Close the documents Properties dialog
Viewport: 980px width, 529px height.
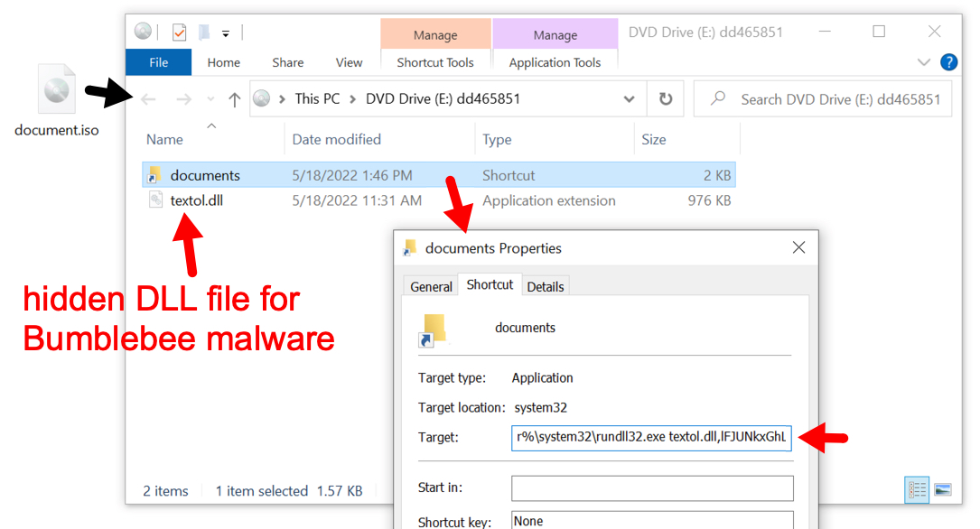click(798, 247)
